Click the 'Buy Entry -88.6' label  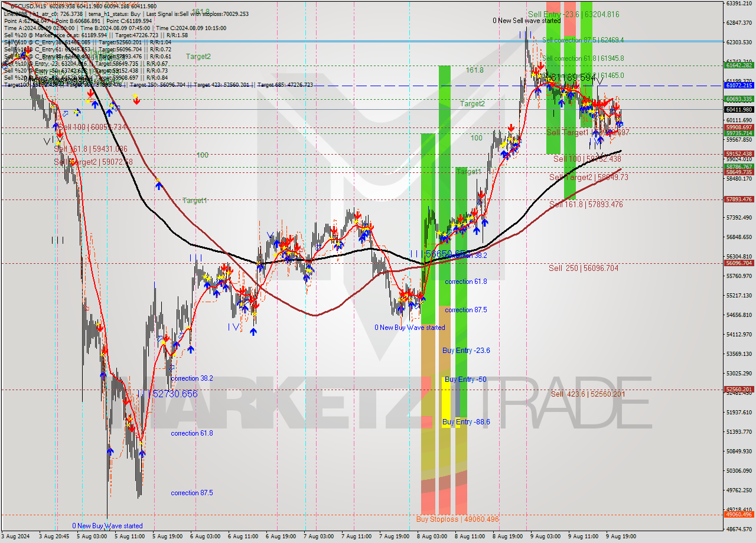(466, 422)
